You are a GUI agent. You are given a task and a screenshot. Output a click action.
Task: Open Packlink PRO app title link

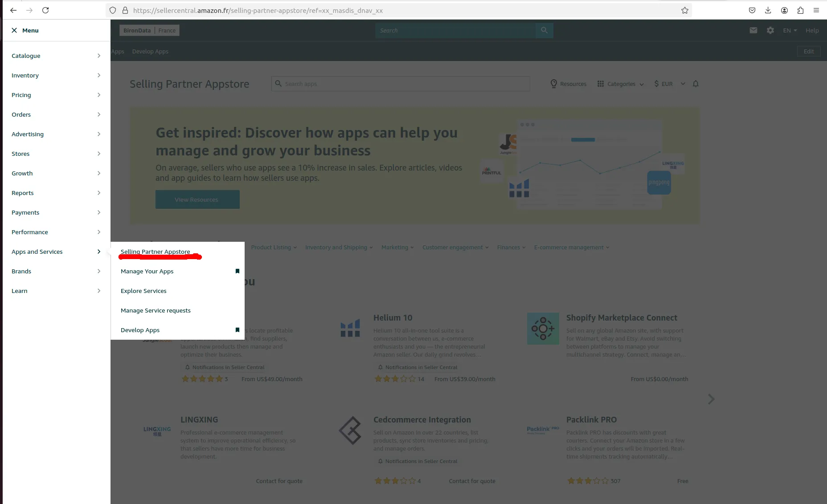591,419
